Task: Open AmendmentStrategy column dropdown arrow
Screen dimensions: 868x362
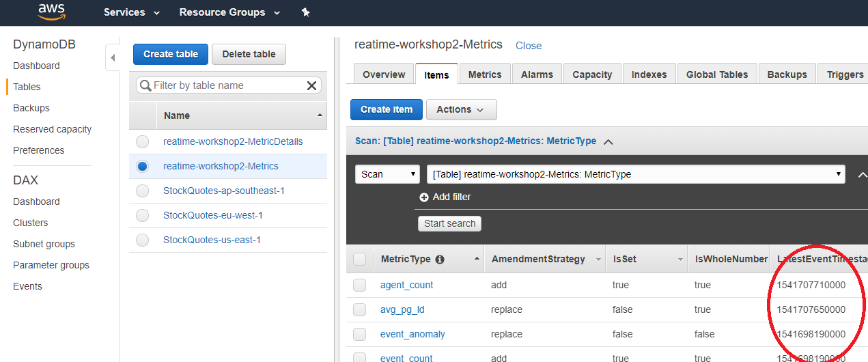Action: (x=599, y=260)
